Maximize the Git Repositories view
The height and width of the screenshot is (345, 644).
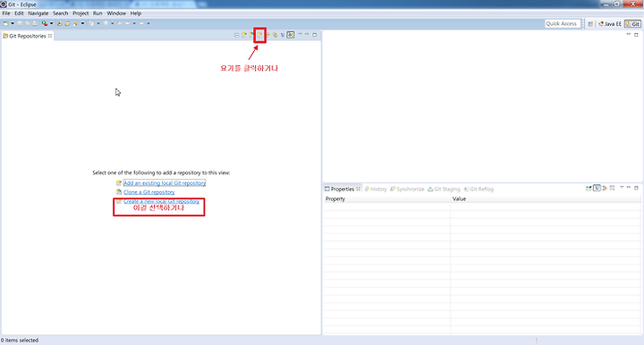[315, 35]
